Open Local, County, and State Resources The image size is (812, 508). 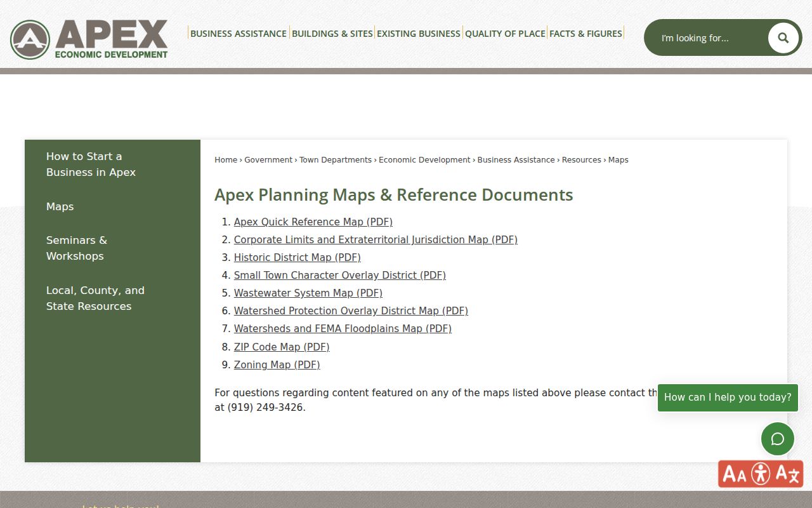click(x=95, y=298)
